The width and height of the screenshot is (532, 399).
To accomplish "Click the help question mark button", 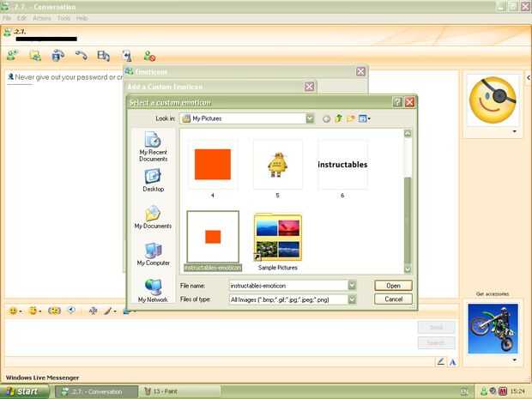I will tap(397, 102).
